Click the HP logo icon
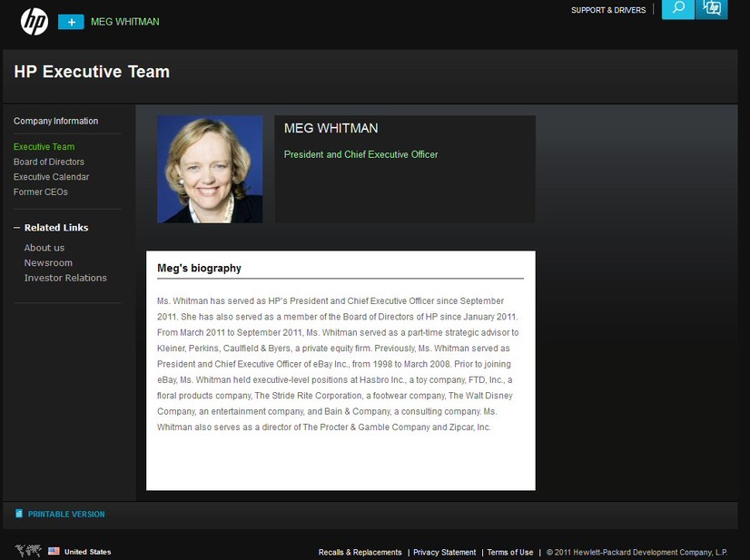Viewport: 750px width, 560px height. [35, 22]
